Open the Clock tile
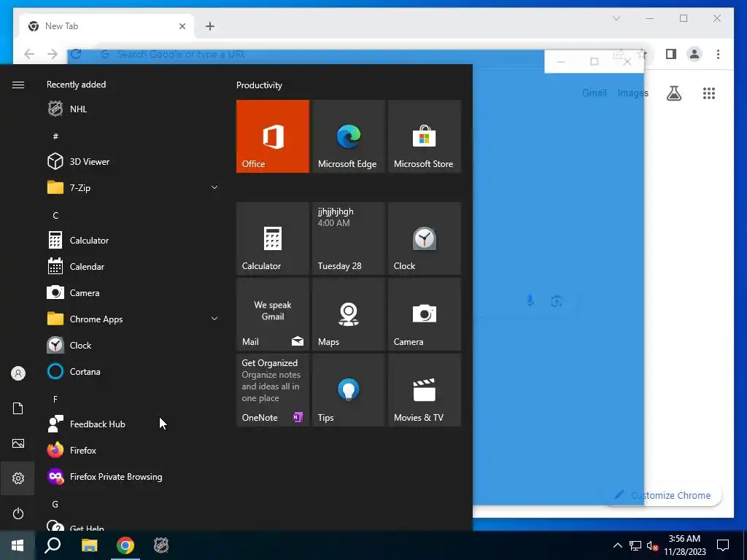 pos(424,238)
